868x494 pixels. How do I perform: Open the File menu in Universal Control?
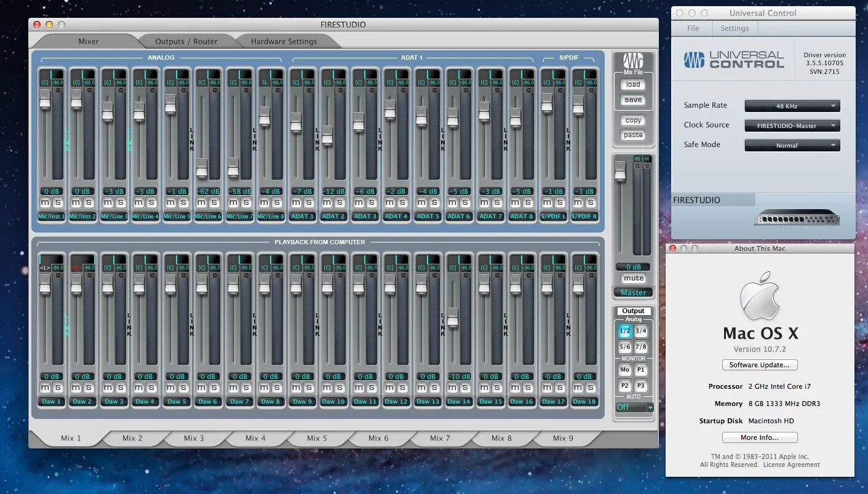pos(693,28)
